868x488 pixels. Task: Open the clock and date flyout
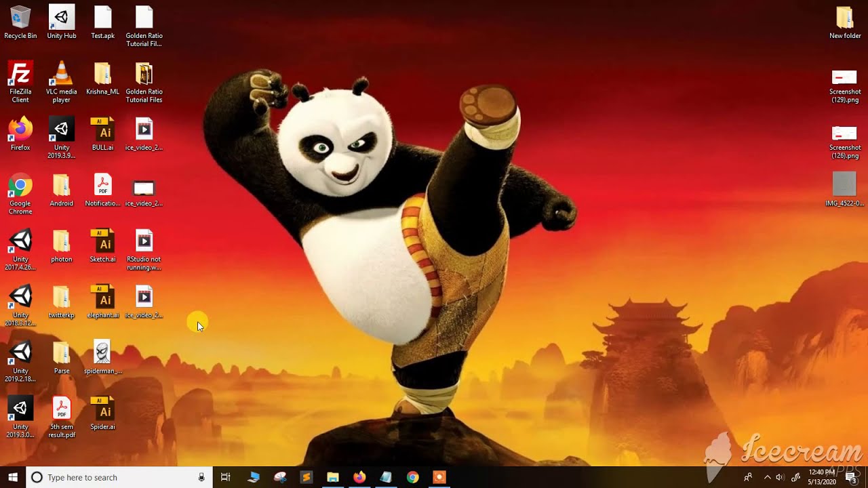(822, 477)
